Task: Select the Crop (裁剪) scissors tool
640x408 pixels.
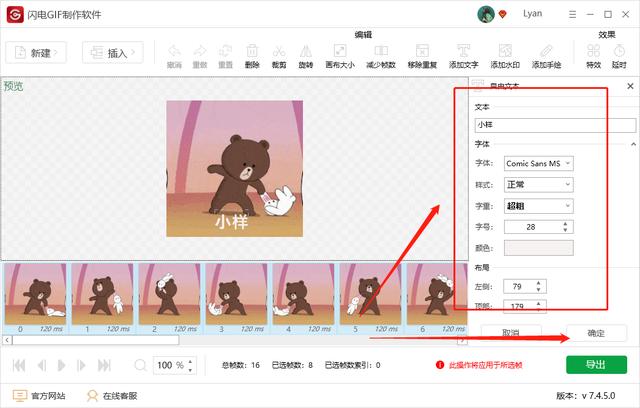Action: click(279, 51)
